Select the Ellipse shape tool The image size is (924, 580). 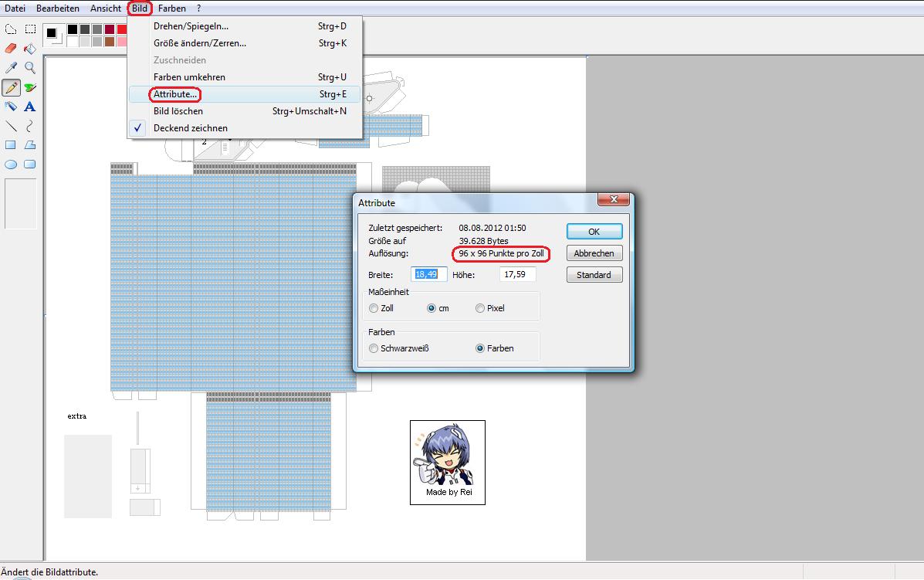(11, 165)
